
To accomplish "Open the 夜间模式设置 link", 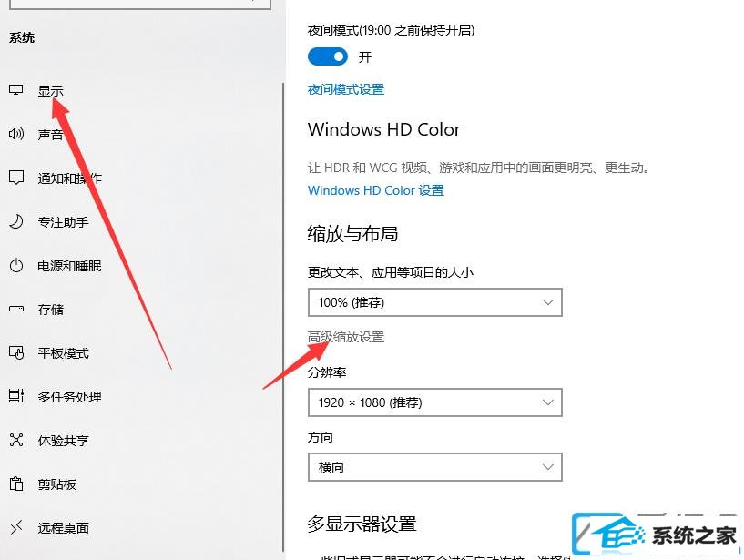I will coord(346,89).
